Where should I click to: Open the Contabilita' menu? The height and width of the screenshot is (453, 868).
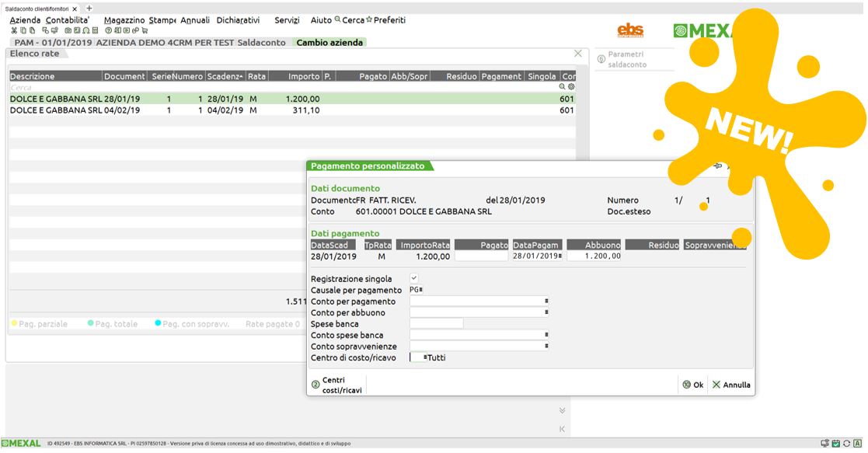tap(68, 20)
